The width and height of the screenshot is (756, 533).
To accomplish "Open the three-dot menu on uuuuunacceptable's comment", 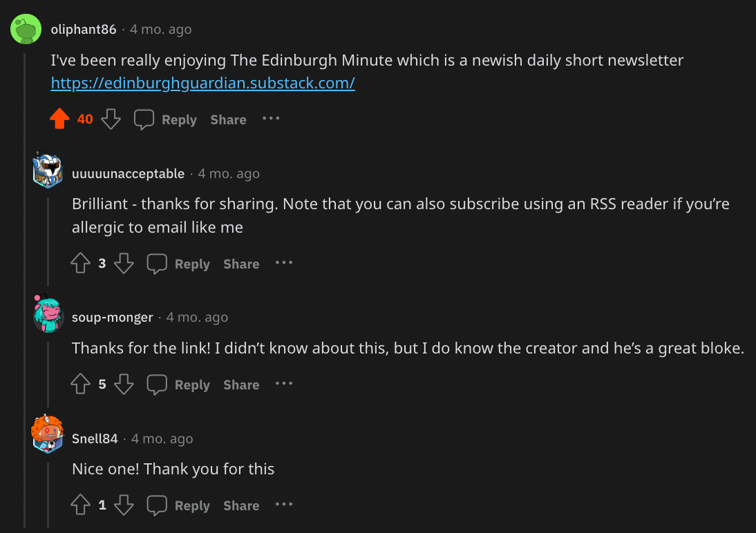I will [284, 263].
